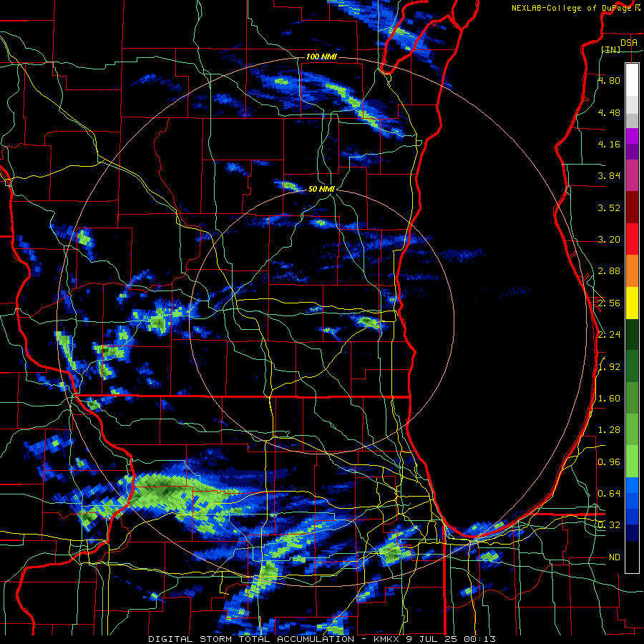The image size is (644, 644).
Task: Click the 0.64 legend value
Action: pyautogui.click(x=609, y=494)
